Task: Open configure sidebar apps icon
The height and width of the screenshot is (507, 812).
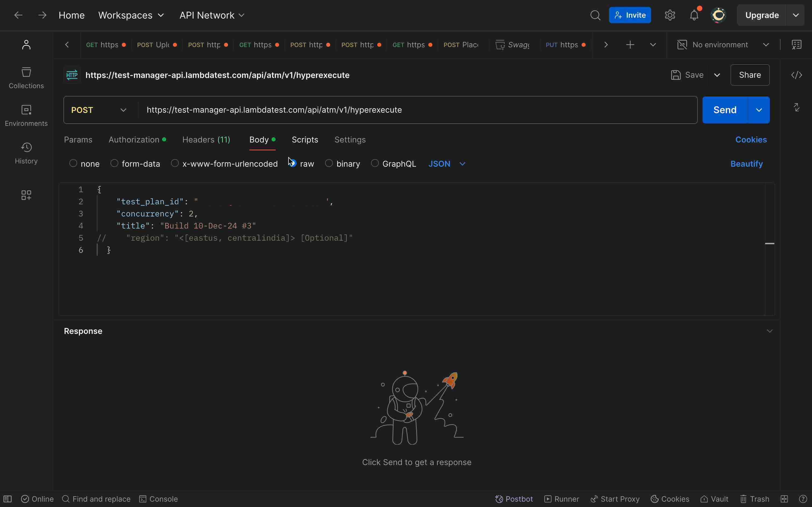Action: pos(26,195)
